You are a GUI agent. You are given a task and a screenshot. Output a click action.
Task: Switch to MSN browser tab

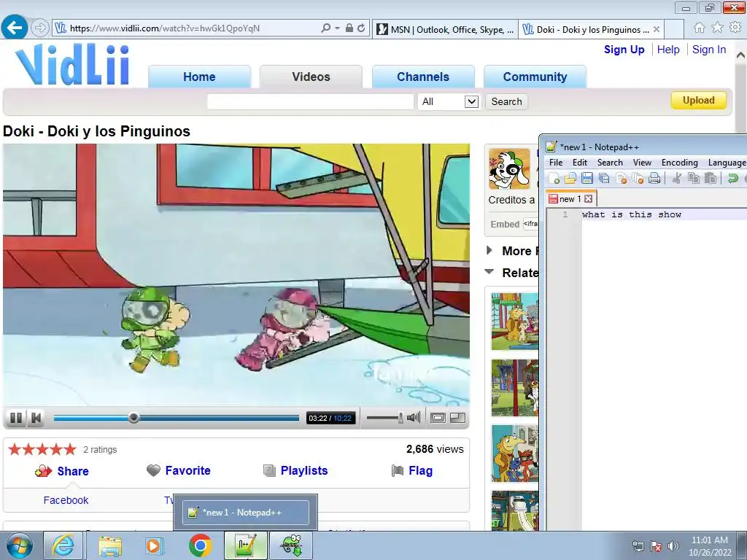(445, 29)
